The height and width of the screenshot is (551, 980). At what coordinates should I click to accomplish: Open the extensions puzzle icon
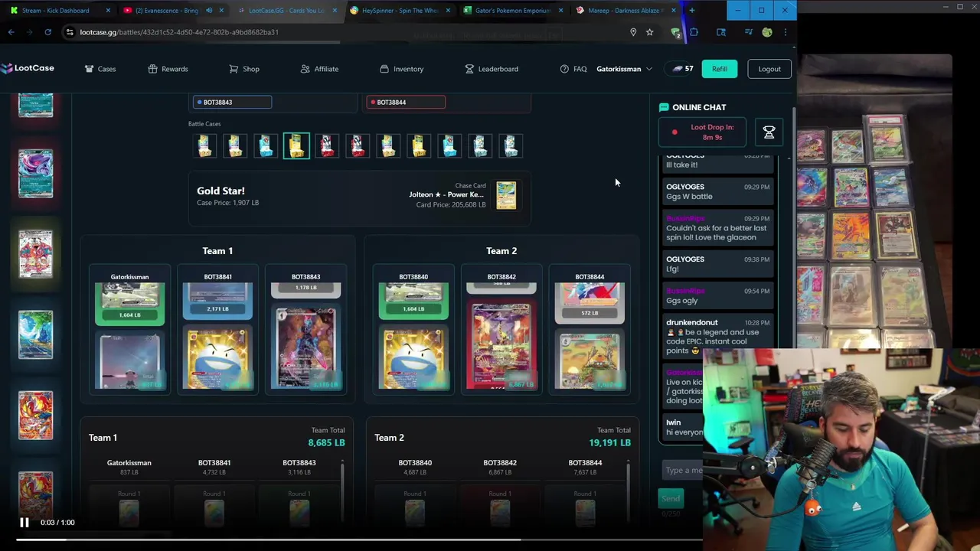point(694,32)
